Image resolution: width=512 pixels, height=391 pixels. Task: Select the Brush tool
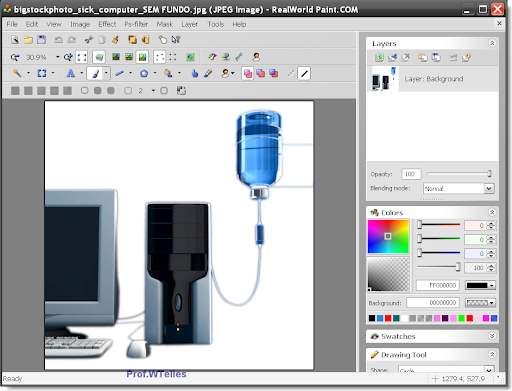tap(95, 73)
